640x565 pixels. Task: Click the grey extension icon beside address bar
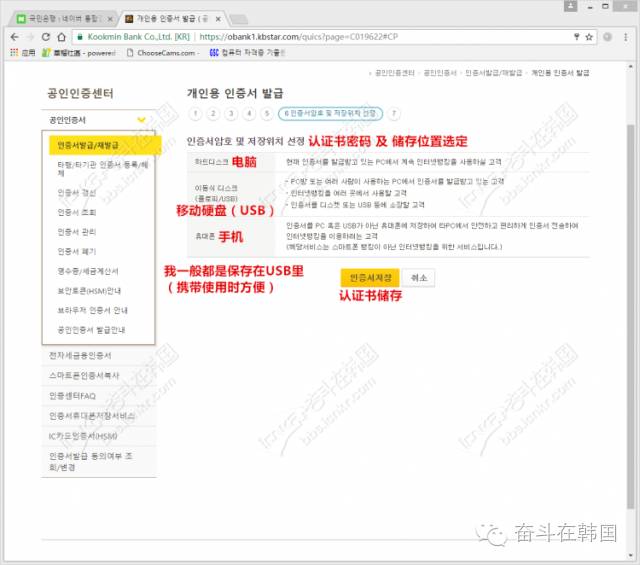pyautogui.click(x=607, y=37)
